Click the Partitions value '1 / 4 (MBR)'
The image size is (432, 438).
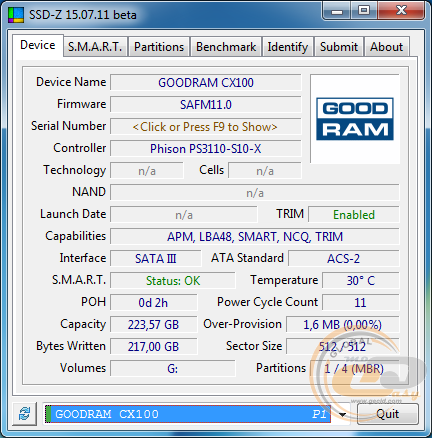pos(355,369)
